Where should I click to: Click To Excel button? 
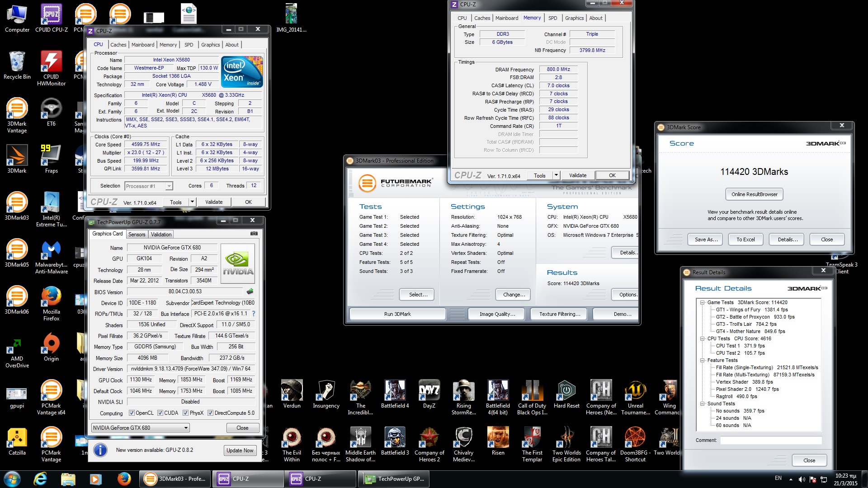tap(745, 239)
